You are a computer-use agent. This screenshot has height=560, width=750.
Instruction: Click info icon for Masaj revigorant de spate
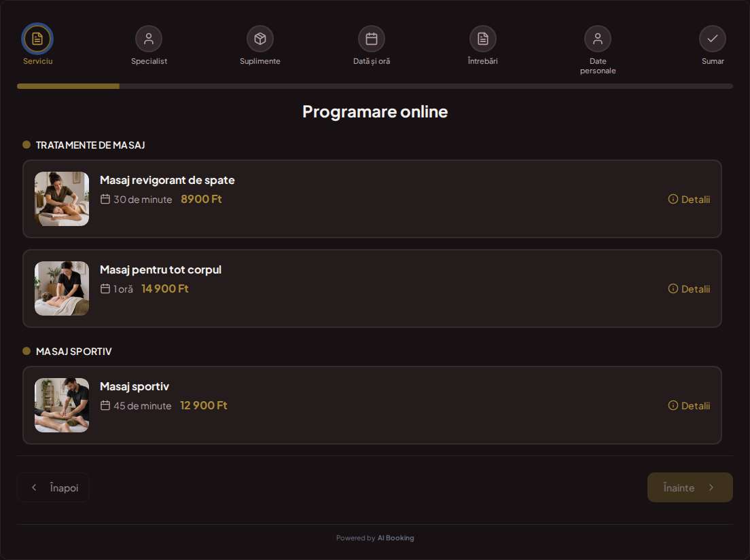[673, 200]
